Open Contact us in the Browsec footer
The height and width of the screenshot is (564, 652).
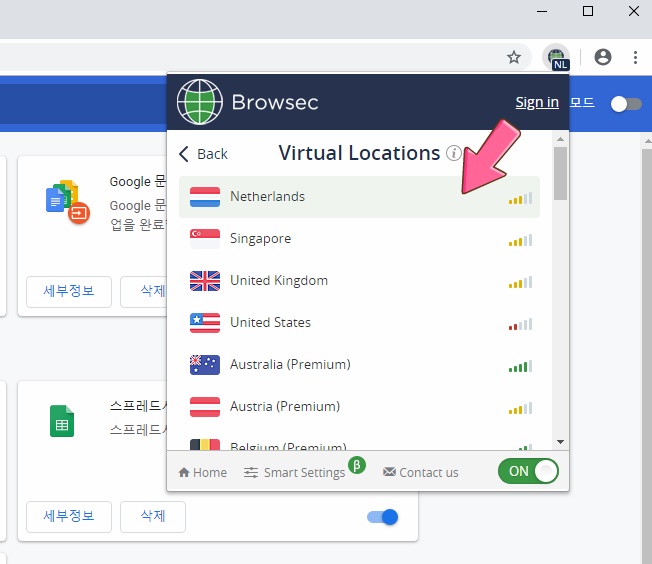point(420,472)
